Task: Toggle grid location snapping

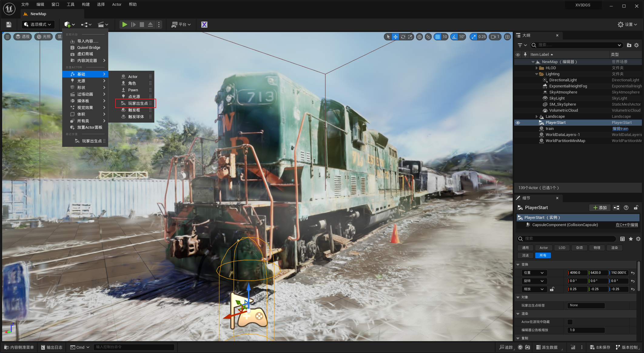Action: click(438, 37)
